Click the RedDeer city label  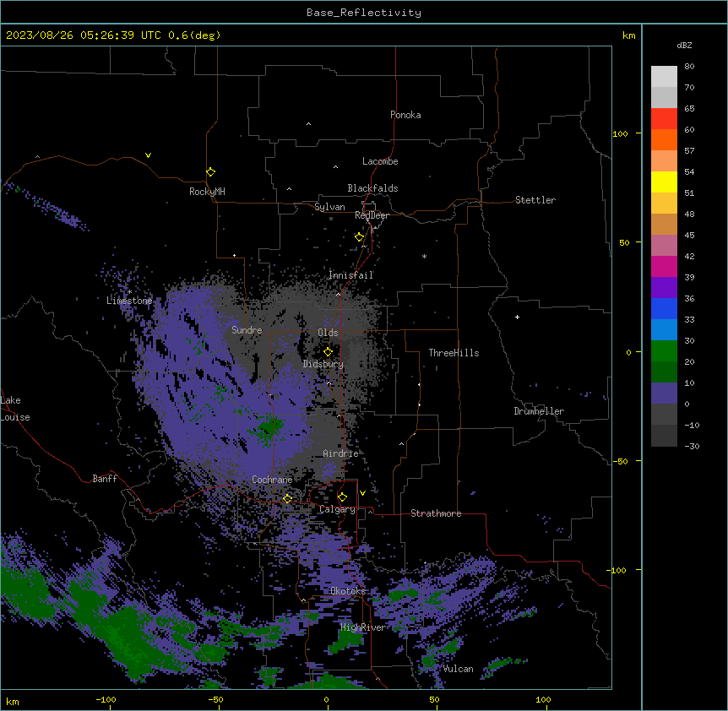coord(372,215)
